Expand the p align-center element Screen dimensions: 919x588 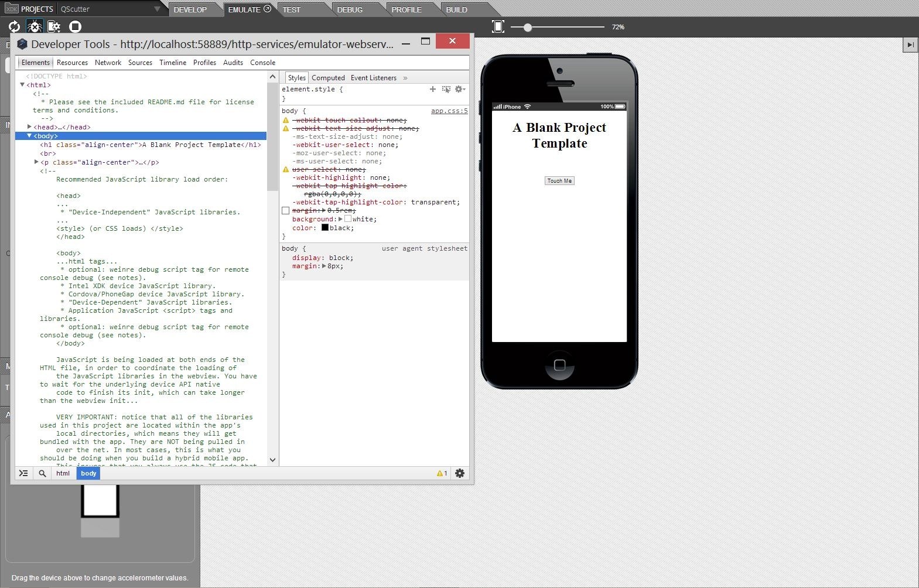pos(36,162)
